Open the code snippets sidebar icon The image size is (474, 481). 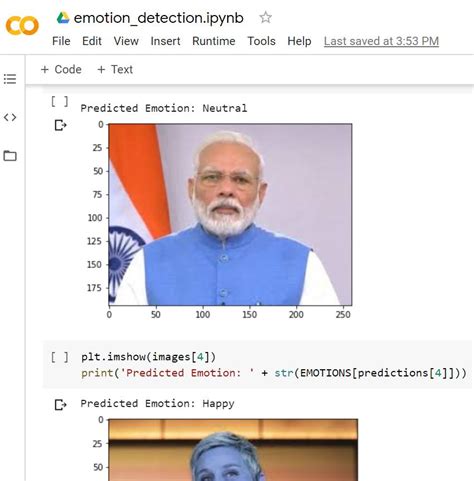tap(10, 117)
